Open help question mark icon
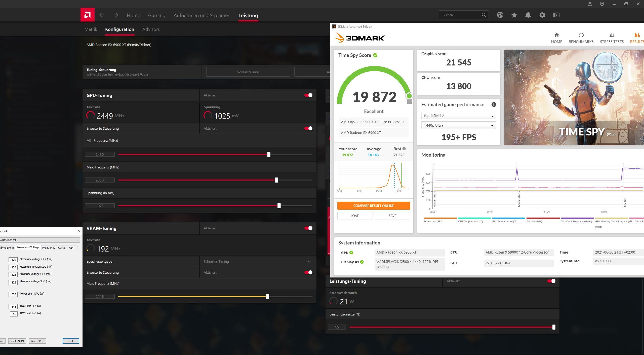Image resolution: width=644 pixels, height=355 pixels. pos(602,4)
